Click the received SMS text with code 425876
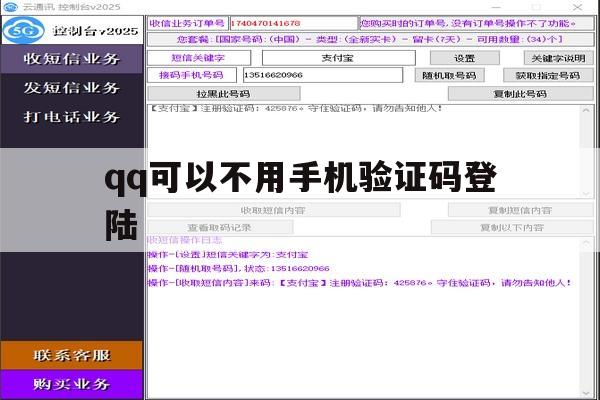 click(x=297, y=108)
